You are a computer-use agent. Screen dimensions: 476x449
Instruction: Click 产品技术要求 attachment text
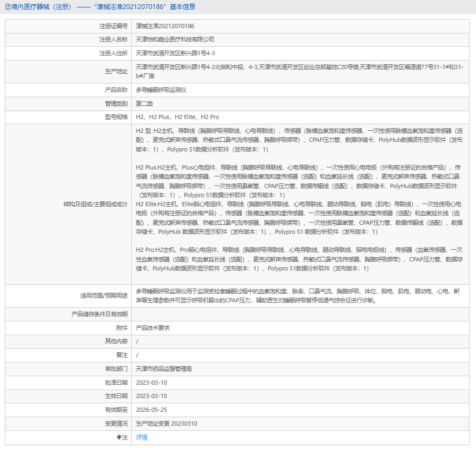(x=152, y=328)
